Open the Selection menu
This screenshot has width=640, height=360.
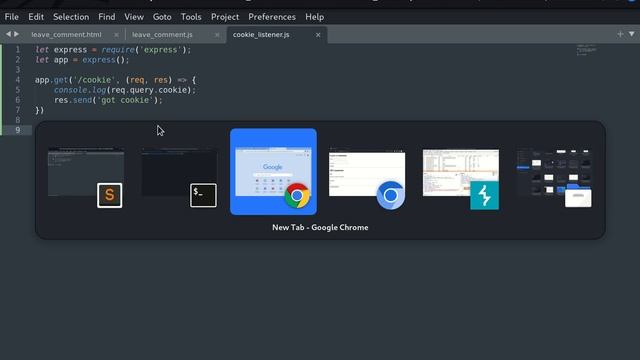71,17
